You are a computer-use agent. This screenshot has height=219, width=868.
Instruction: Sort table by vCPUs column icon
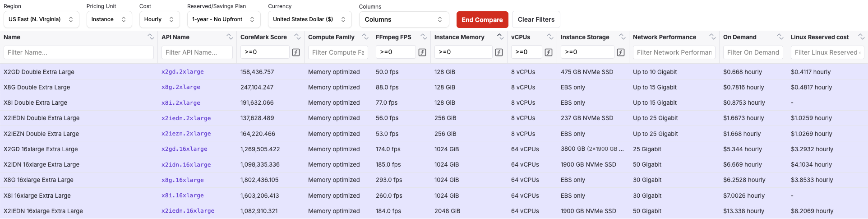[550, 37]
